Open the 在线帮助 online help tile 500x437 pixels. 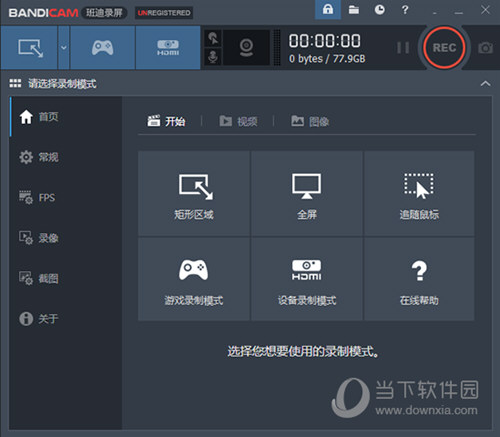(x=419, y=279)
